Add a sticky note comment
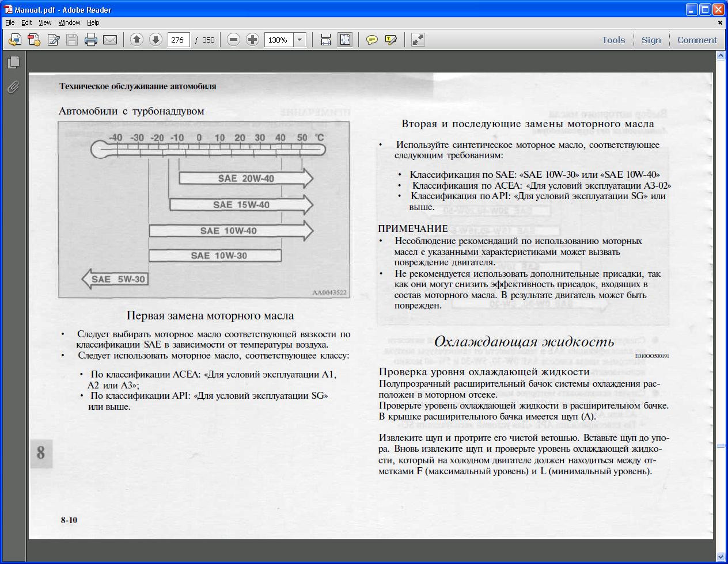728x564 pixels. (372, 40)
